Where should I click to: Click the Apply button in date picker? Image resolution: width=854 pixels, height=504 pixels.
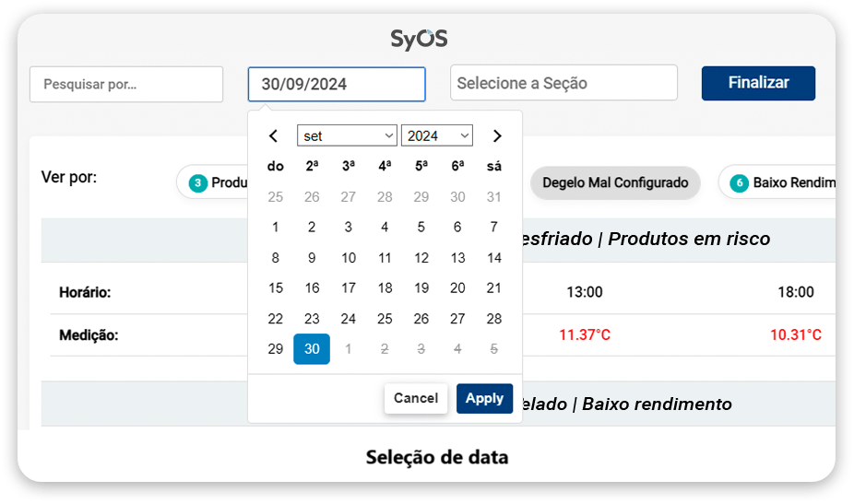(484, 398)
